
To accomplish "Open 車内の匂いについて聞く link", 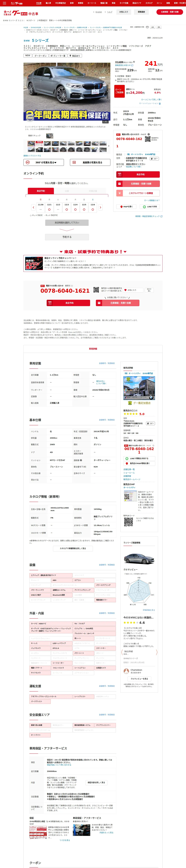I will (101, 382).
